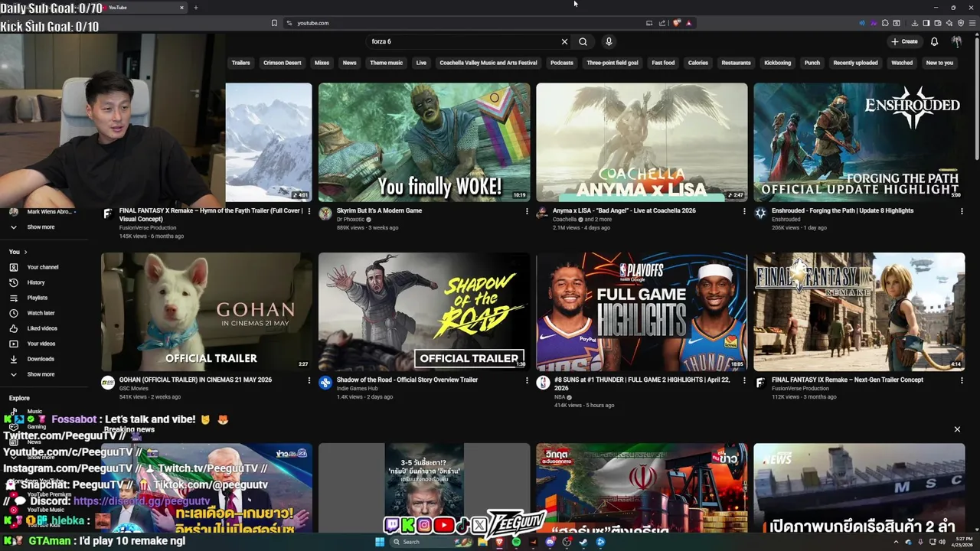Select the Three-point field goal chip
Viewport: 980px width, 551px height.
pyautogui.click(x=612, y=63)
